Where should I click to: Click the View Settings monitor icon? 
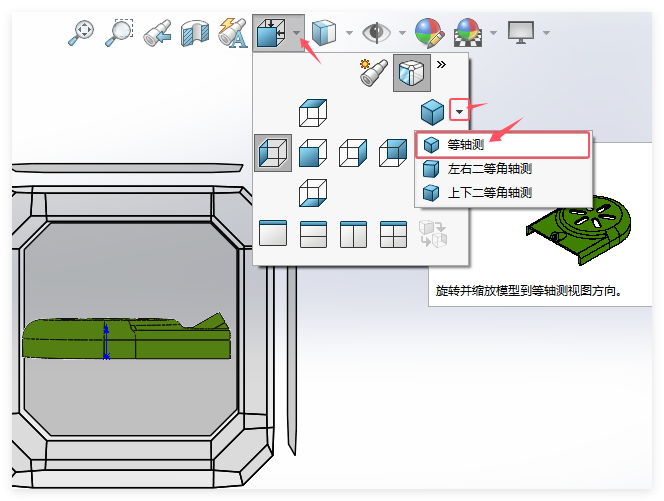521,33
